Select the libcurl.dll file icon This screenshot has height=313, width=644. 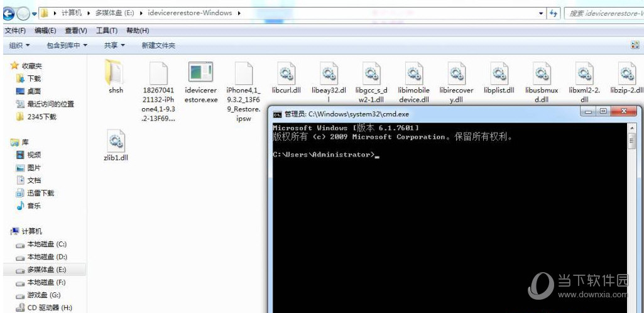pyautogui.click(x=287, y=73)
